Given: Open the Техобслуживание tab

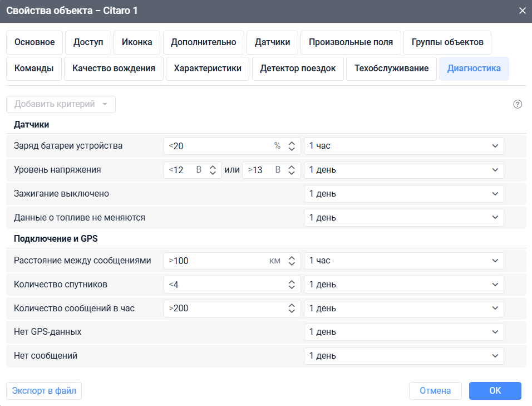Looking at the screenshot, I should click(x=391, y=69).
